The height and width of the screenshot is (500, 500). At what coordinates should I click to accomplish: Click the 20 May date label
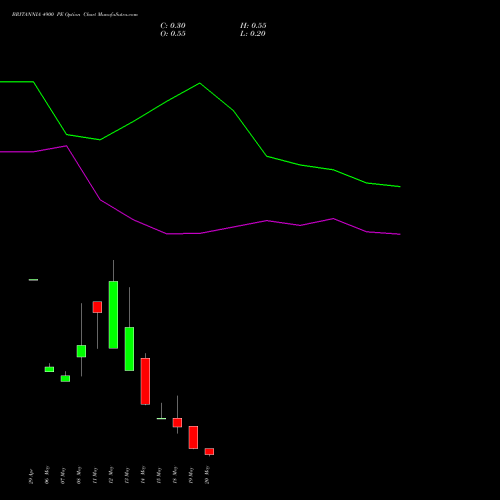click(x=207, y=475)
